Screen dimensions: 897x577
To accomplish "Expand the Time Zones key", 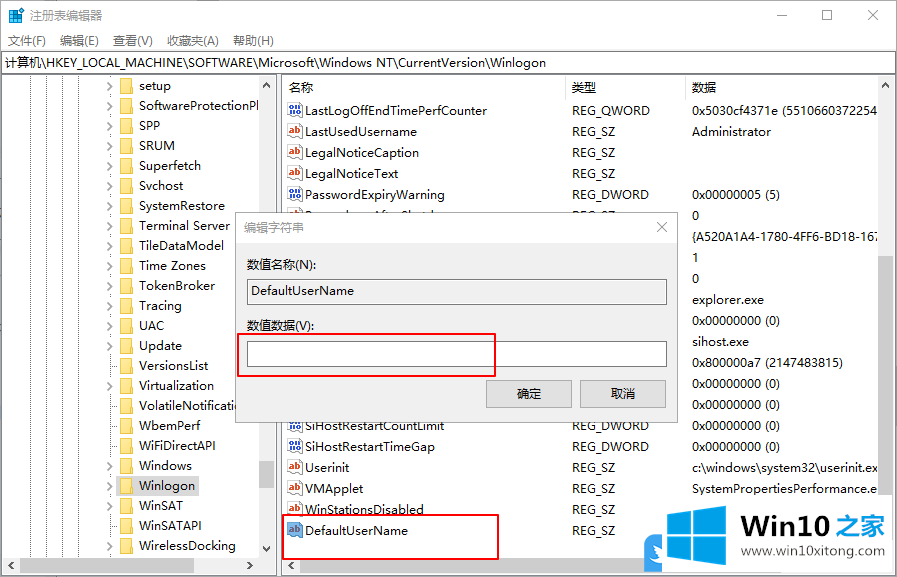I will [x=109, y=266].
